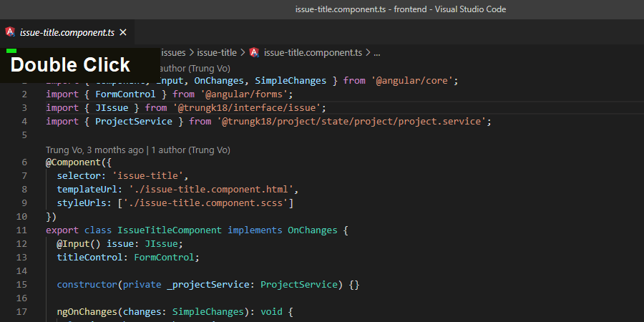644x322 pixels.
Task: Click 'FormControl' in the line 2 import
Action: pos(126,94)
